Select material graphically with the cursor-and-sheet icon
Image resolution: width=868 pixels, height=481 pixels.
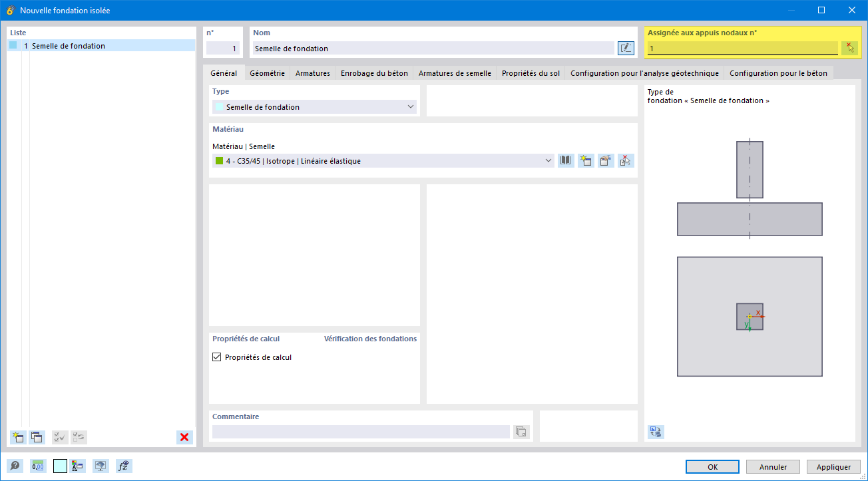tap(626, 160)
